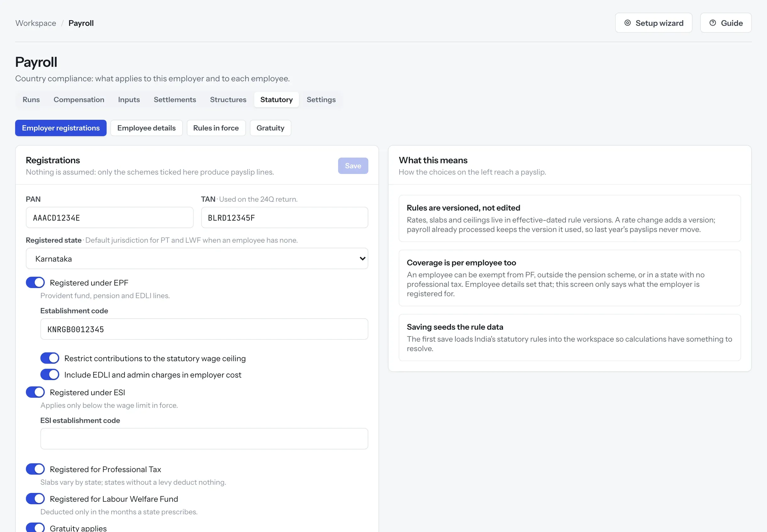
Task: Select the Statutory tab
Action: click(x=277, y=100)
